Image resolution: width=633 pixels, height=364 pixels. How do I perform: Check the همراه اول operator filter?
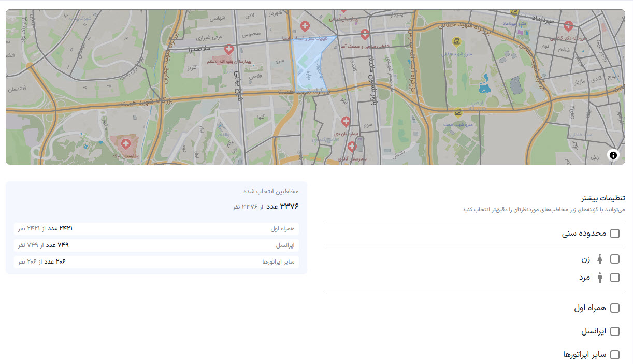point(615,308)
